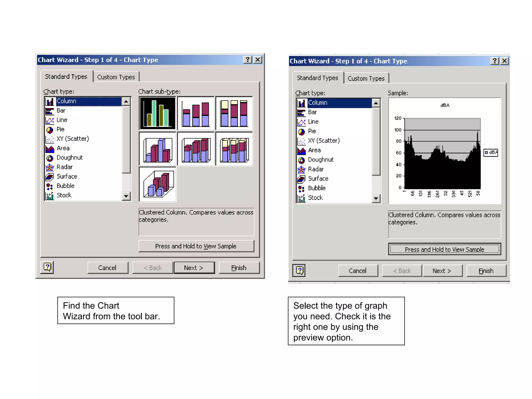Choose Doughnut chart type in left dialog

[x=69, y=158]
